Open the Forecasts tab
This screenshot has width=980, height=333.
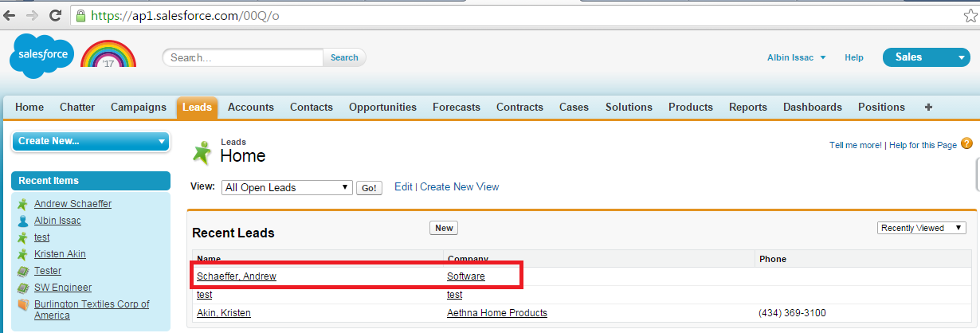pos(457,107)
